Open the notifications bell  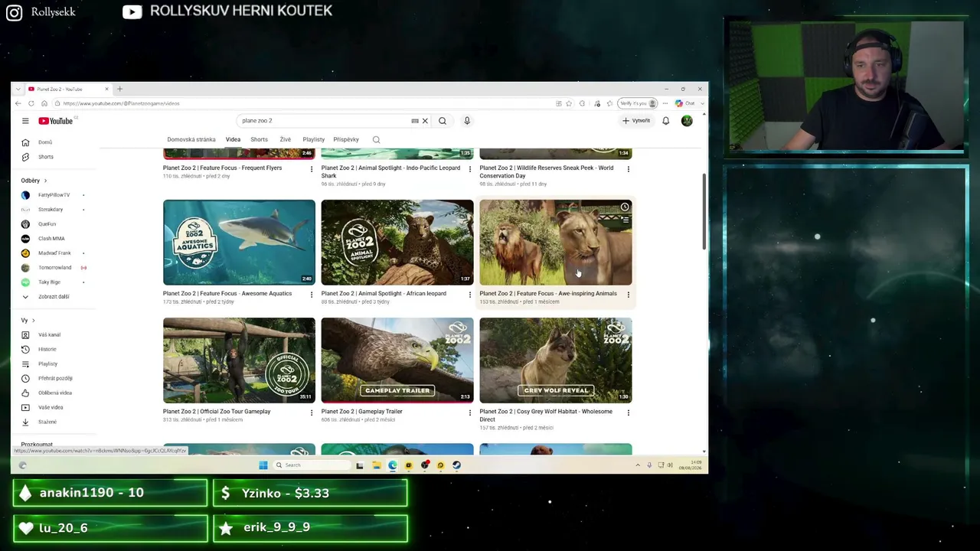(x=666, y=121)
